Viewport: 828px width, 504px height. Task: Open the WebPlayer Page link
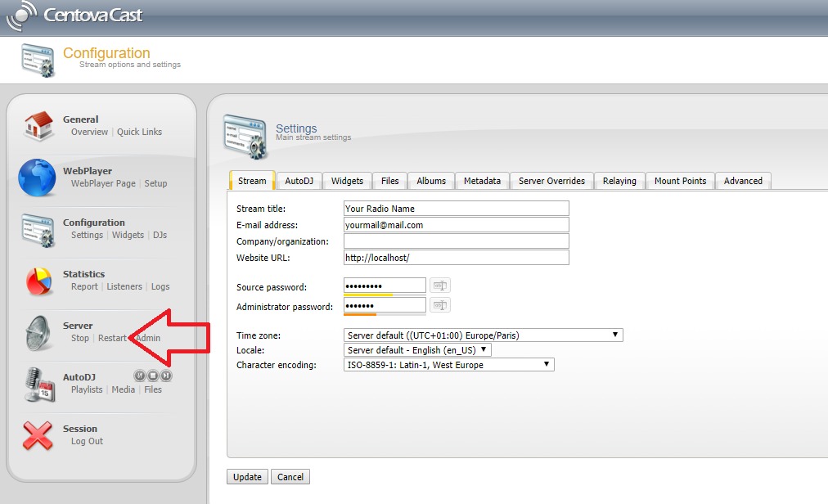(103, 183)
